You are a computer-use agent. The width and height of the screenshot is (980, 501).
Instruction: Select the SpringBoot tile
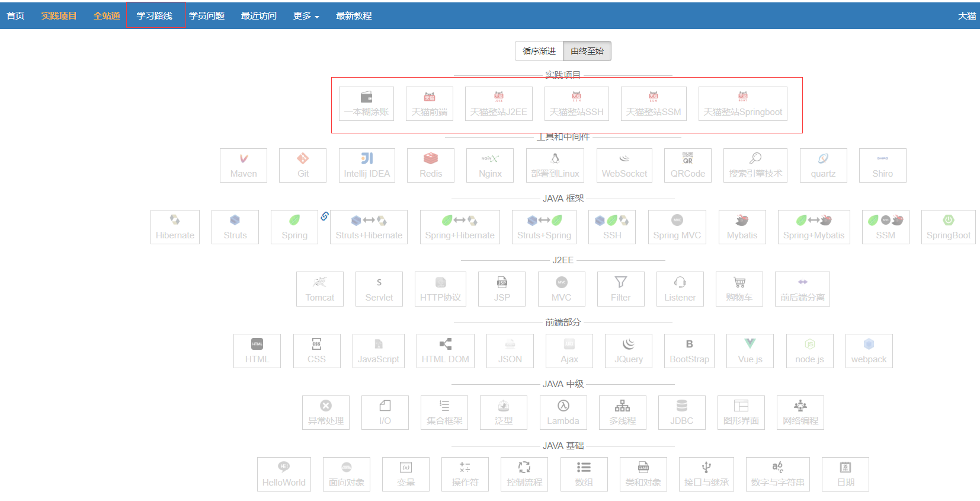pyautogui.click(x=949, y=227)
